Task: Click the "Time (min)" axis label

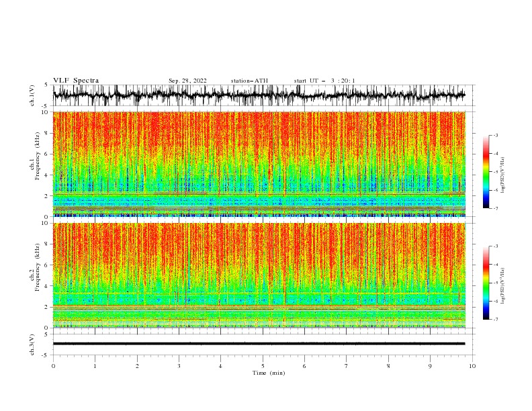Action: (269, 373)
